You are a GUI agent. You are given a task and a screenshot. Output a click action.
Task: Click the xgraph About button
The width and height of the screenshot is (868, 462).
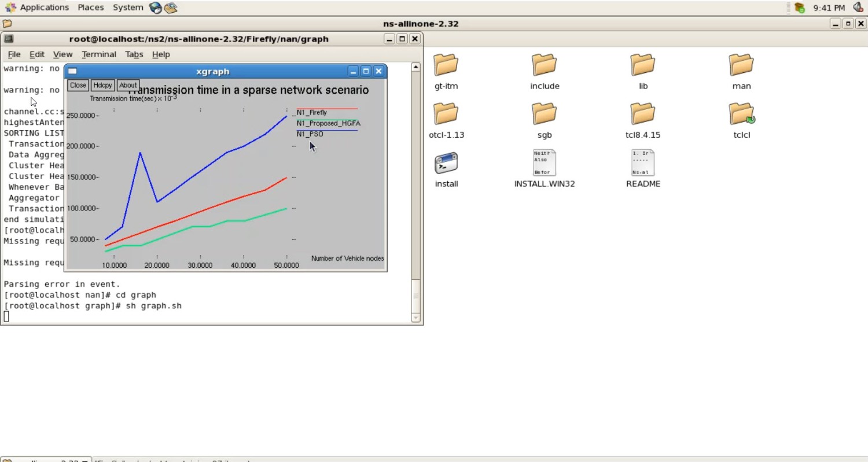(x=128, y=86)
